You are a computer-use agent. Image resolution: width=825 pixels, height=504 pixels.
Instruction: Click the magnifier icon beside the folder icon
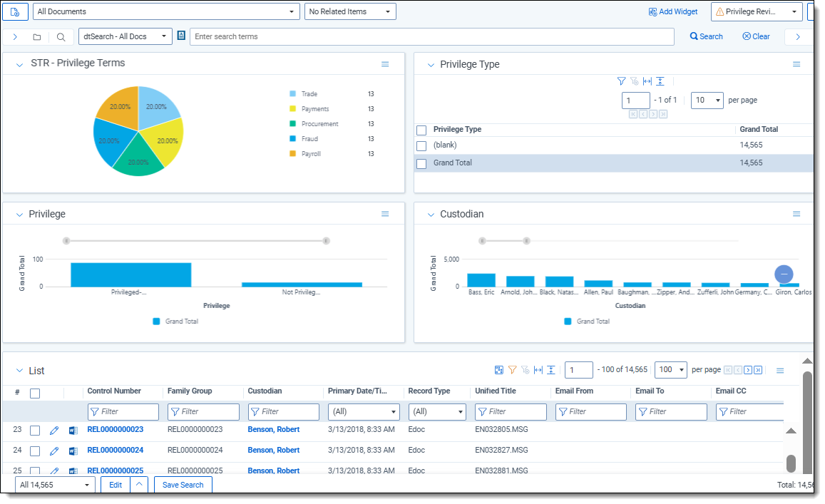tap(61, 37)
